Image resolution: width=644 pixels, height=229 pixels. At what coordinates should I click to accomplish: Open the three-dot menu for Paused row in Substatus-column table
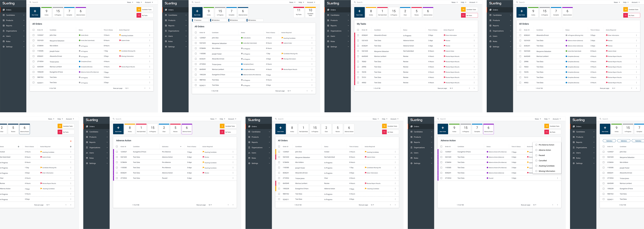point(233,178)
